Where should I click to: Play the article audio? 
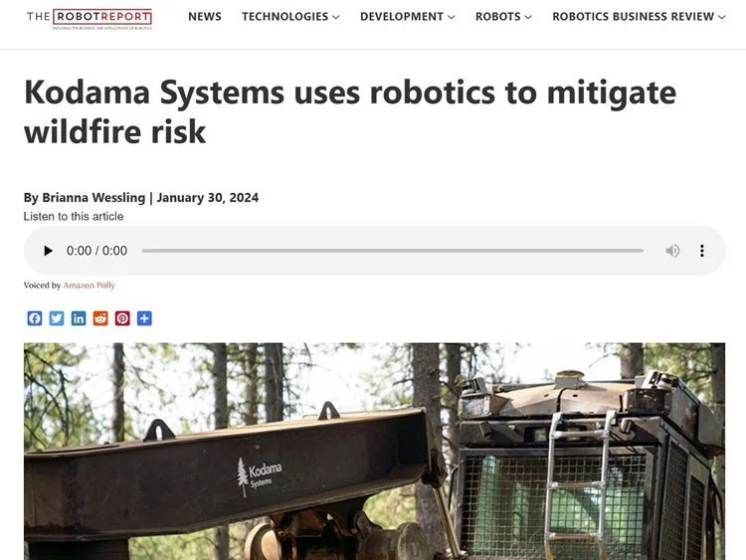tap(48, 251)
